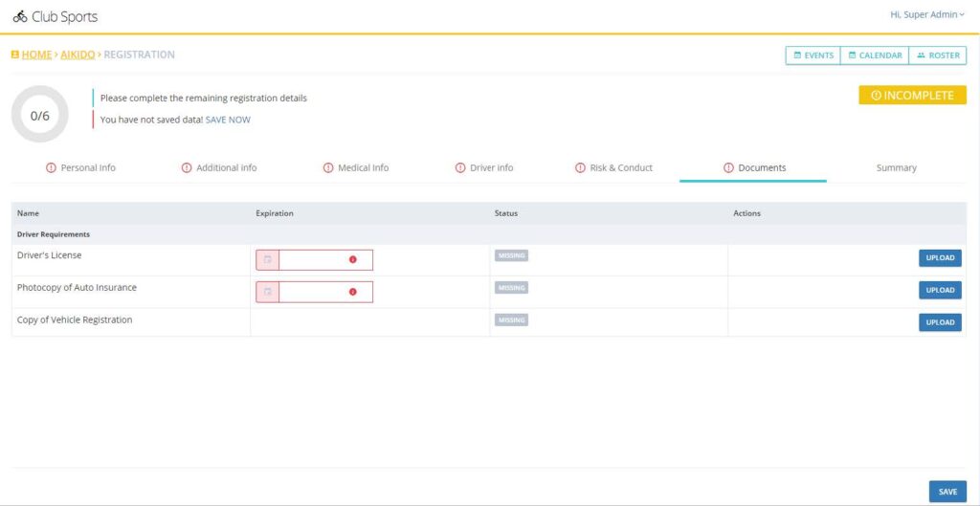Open the calendar icon for Auto Insurance expiration
Viewport: 980px width, 506px height.
point(268,292)
